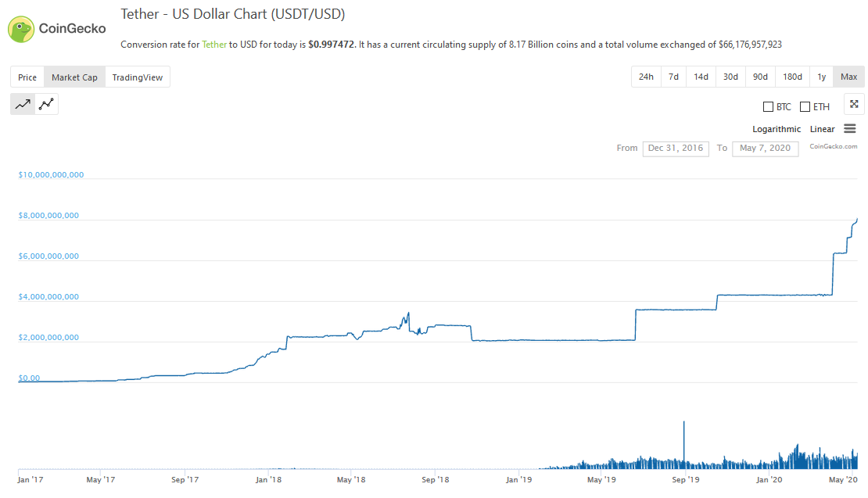Switch chart scale to Logarithmic
This screenshot has height=498, width=868.
[777, 129]
